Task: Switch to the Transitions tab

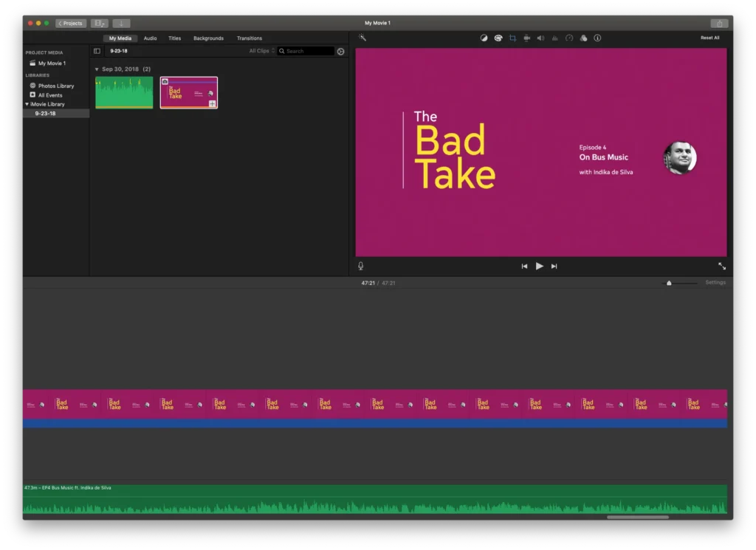Action: coord(249,38)
